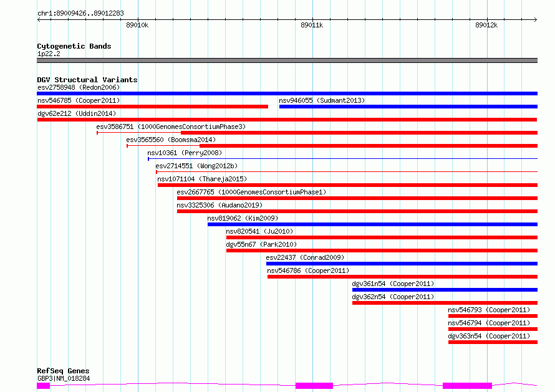Click the red nsv546794 variant bar
Viewport: 555px width, 392px height.
click(493, 329)
